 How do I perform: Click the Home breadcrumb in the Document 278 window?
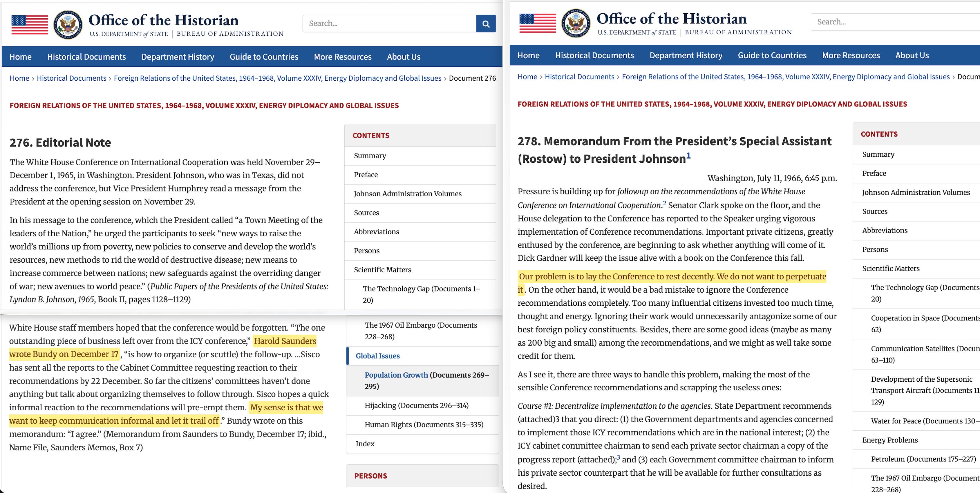click(528, 77)
